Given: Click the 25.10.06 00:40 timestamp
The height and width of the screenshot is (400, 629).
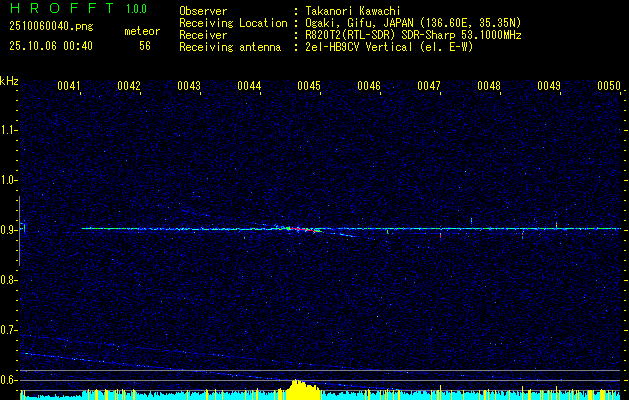Looking at the screenshot, I should coord(50,46).
